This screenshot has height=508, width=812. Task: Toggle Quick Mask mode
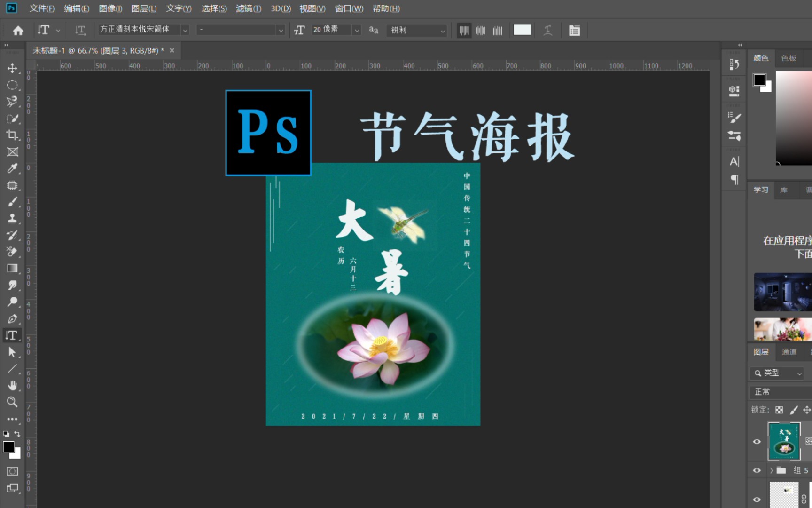[12, 471]
